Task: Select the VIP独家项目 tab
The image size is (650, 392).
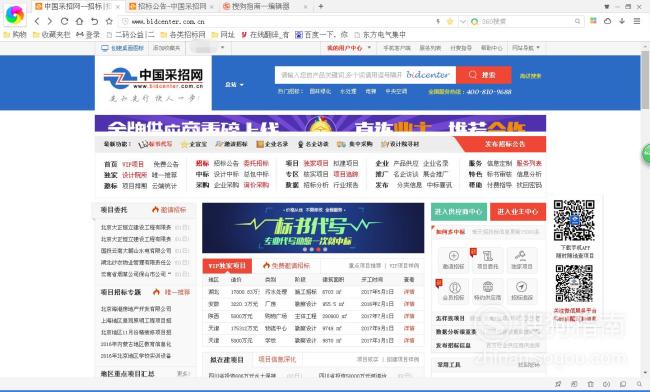Action: (x=227, y=266)
